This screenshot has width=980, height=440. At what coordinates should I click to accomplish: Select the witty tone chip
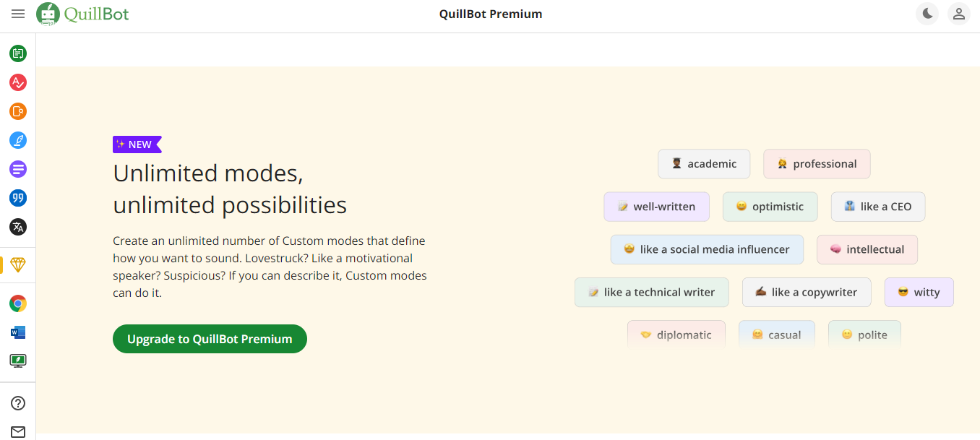pos(919,292)
